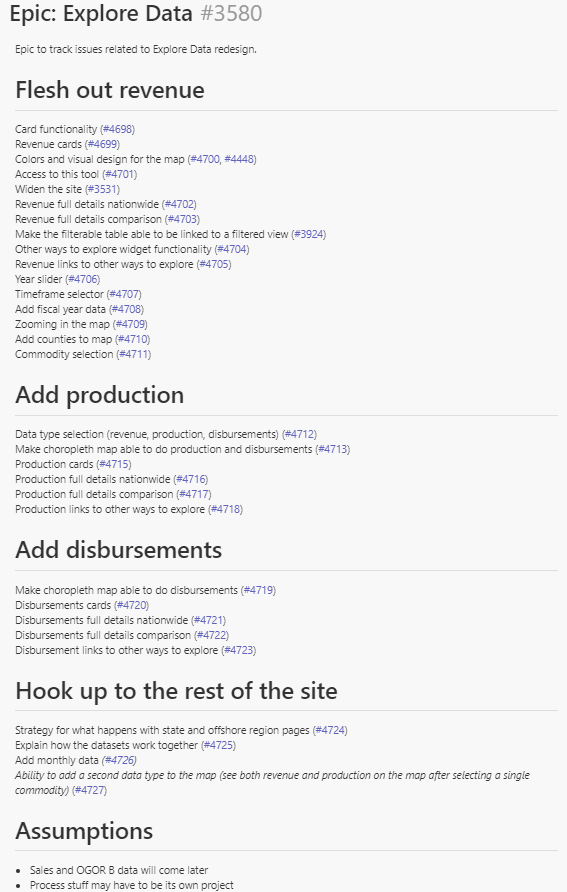This screenshot has width=567, height=892.
Task: Click #4718 Production links issue
Action: click(225, 509)
